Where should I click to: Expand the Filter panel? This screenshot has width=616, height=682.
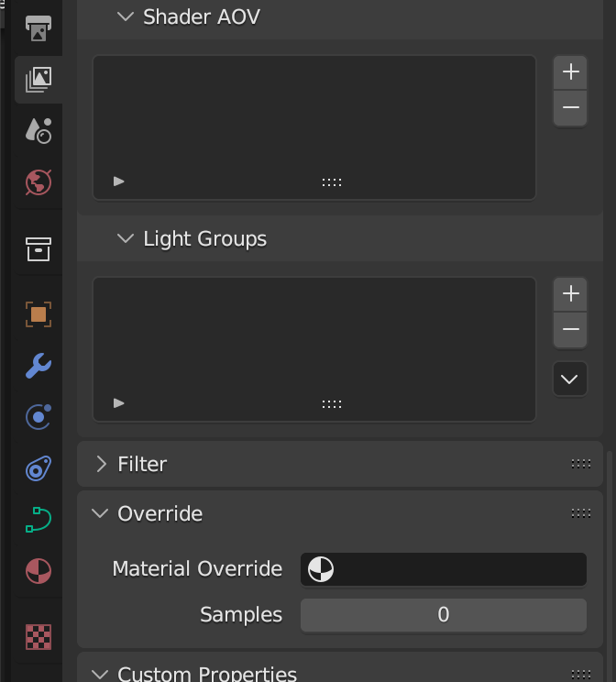pos(102,464)
